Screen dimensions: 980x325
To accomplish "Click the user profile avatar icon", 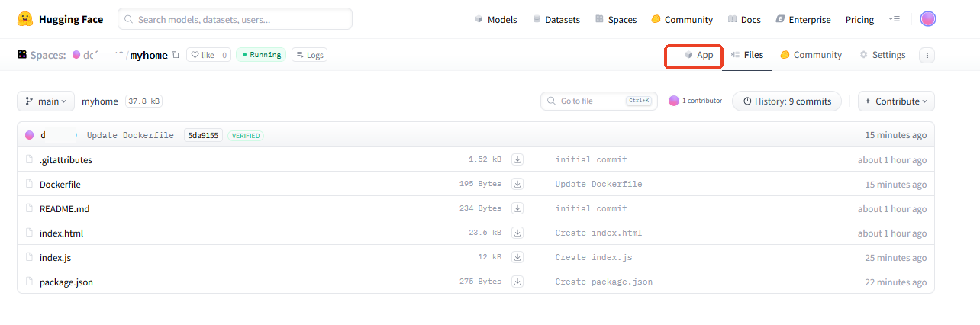I will (x=927, y=19).
